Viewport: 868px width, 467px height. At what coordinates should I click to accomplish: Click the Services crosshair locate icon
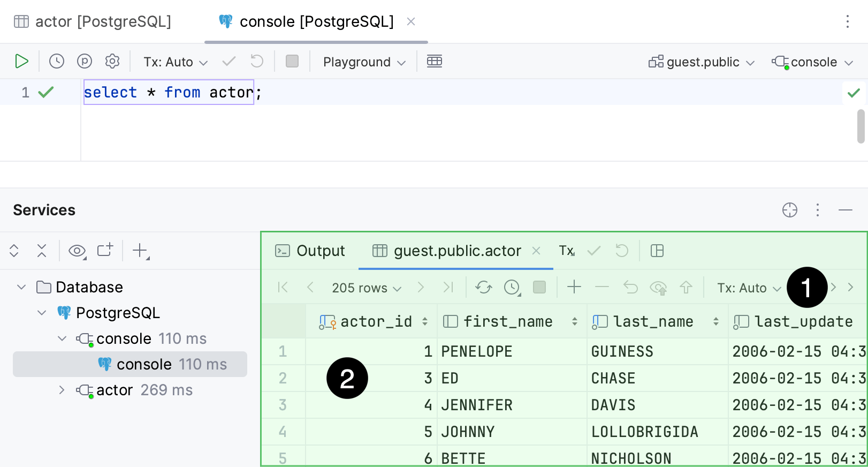tap(789, 210)
